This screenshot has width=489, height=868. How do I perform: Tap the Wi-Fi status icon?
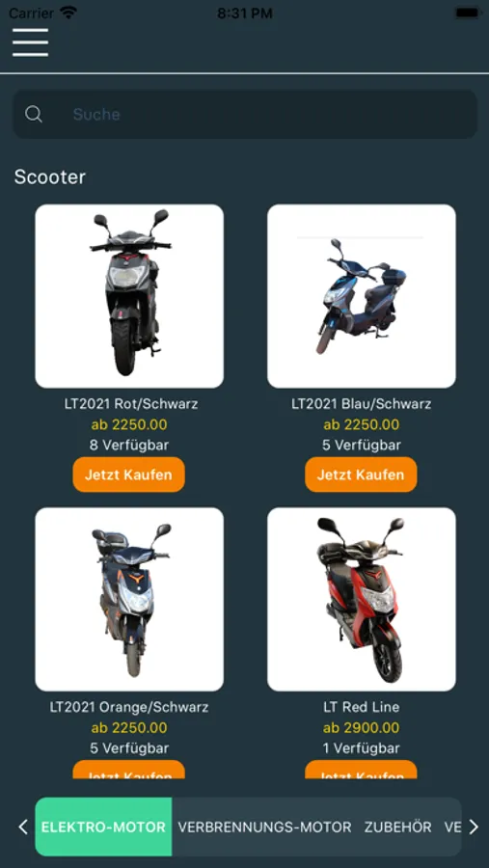(68, 13)
